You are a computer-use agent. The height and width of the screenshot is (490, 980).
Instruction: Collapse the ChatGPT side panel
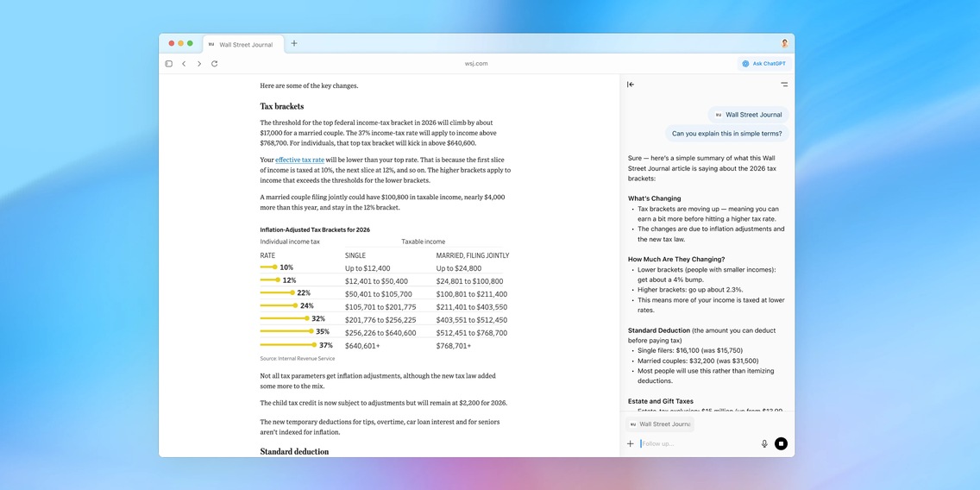(631, 85)
